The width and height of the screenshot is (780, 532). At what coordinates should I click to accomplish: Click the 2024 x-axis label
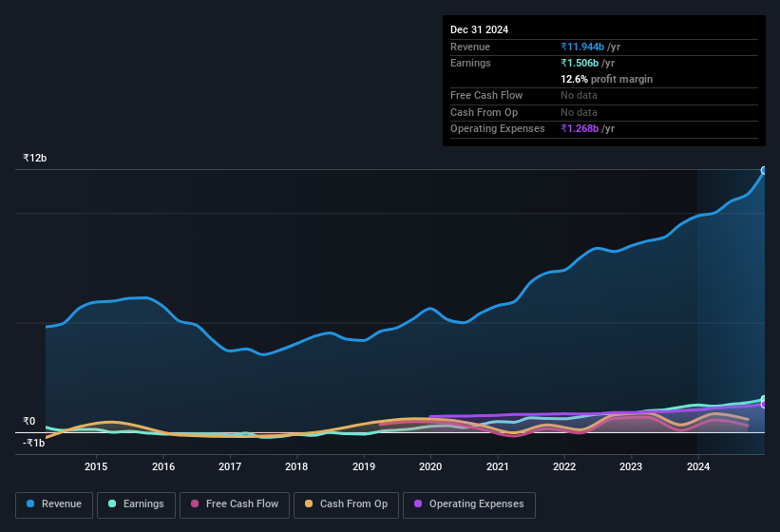click(698, 466)
